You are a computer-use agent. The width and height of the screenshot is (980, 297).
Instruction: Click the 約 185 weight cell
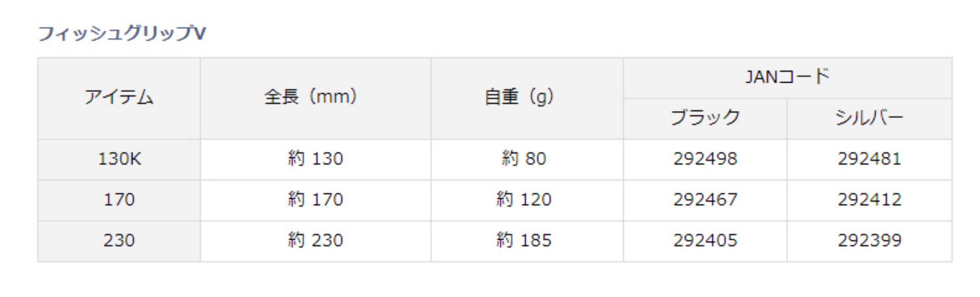click(524, 241)
